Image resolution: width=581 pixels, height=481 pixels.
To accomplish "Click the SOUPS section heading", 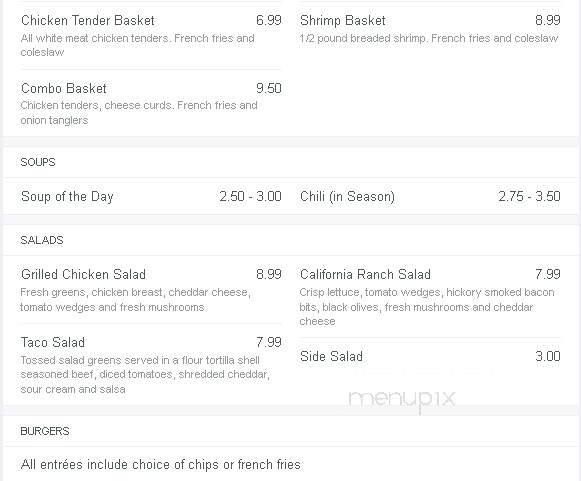I will point(38,162).
